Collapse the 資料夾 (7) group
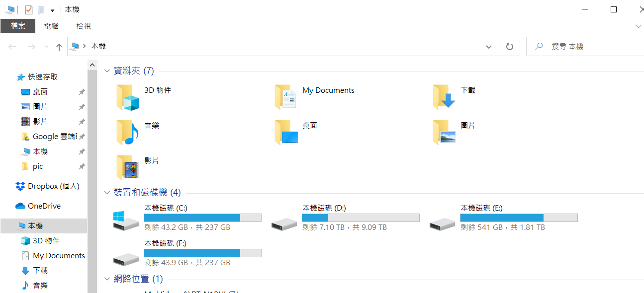 click(x=107, y=71)
